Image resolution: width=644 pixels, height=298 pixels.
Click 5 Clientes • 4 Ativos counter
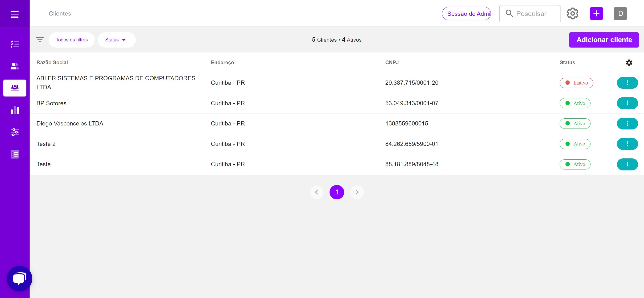coord(337,40)
